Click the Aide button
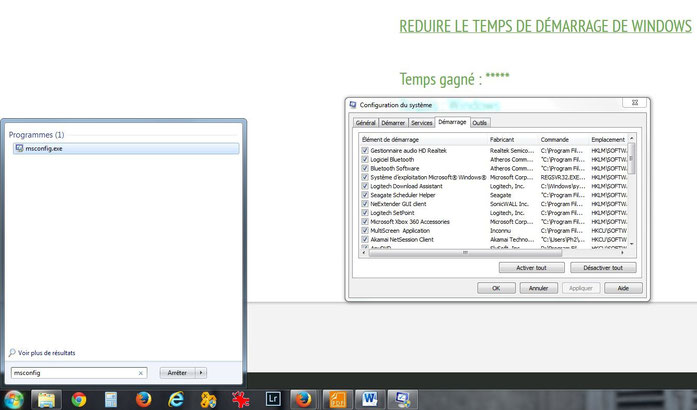 [x=623, y=288]
